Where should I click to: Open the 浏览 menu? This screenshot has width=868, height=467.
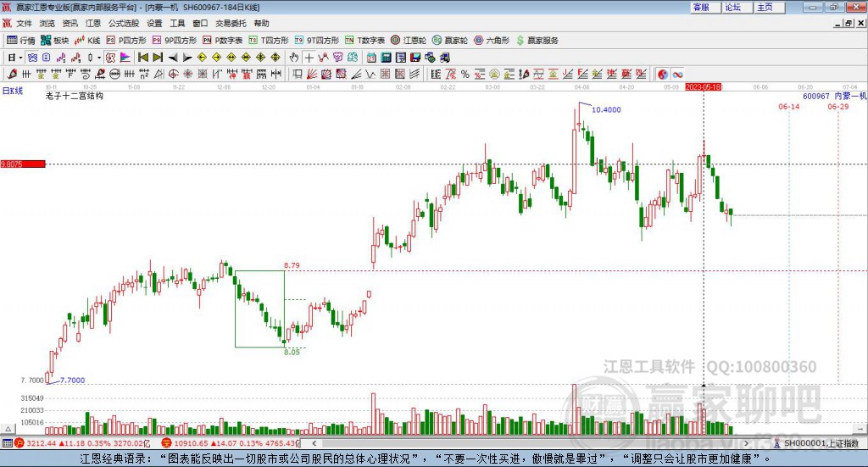point(47,23)
